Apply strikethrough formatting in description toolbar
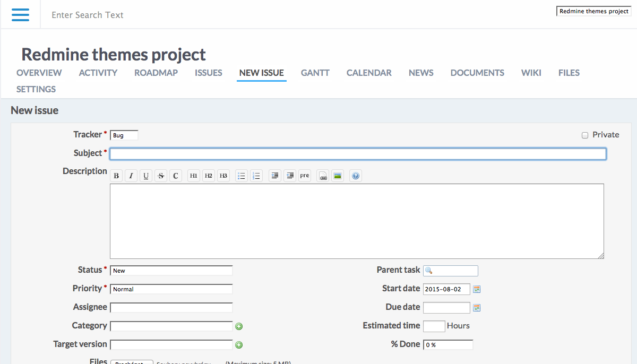Image resolution: width=637 pixels, height=364 pixels. [161, 176]
